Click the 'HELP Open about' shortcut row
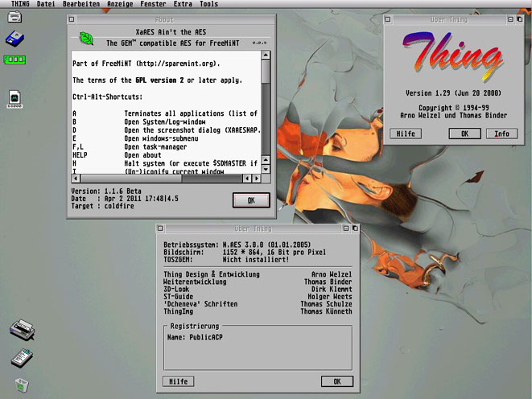The image size is (532, 399). point(117,155)
